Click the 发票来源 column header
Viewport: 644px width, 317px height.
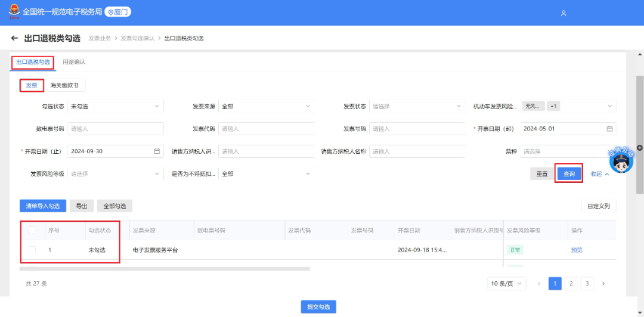[144, 231]
